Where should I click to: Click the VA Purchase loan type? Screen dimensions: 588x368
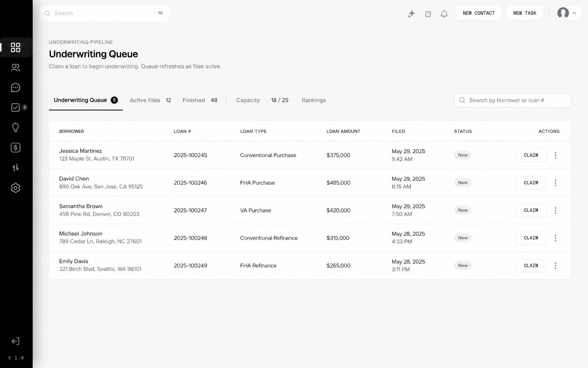pyautogui.click(x=255, y=210)
